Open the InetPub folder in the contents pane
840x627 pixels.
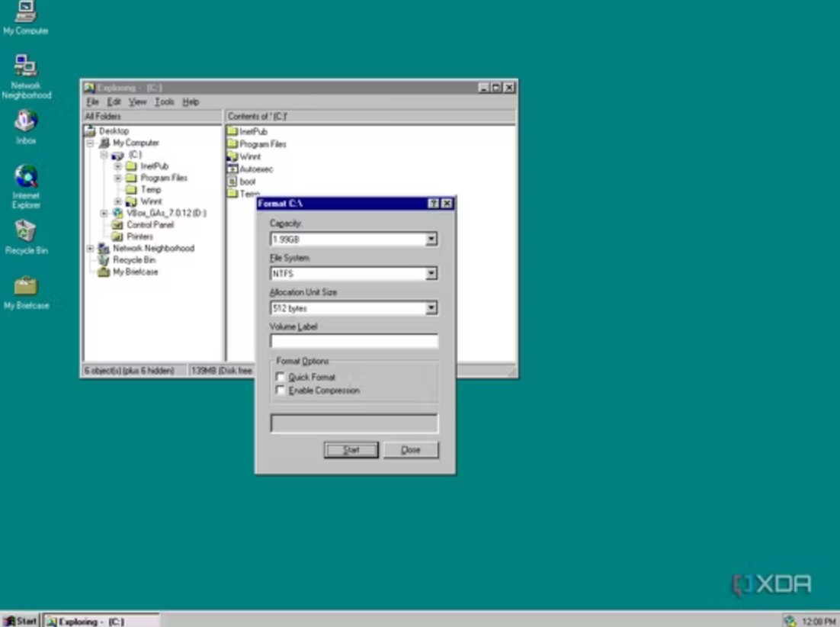248,132
